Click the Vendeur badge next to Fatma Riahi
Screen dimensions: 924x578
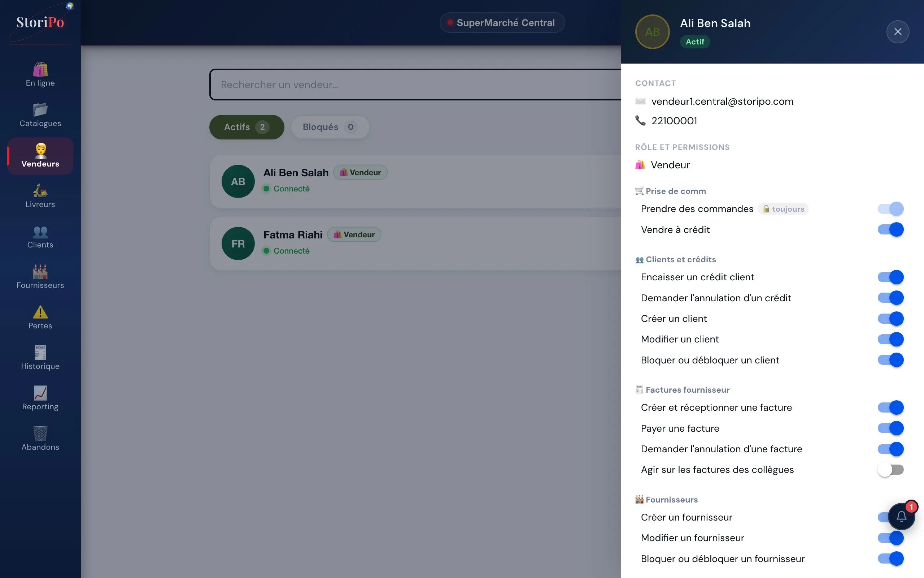coord(354,234)
